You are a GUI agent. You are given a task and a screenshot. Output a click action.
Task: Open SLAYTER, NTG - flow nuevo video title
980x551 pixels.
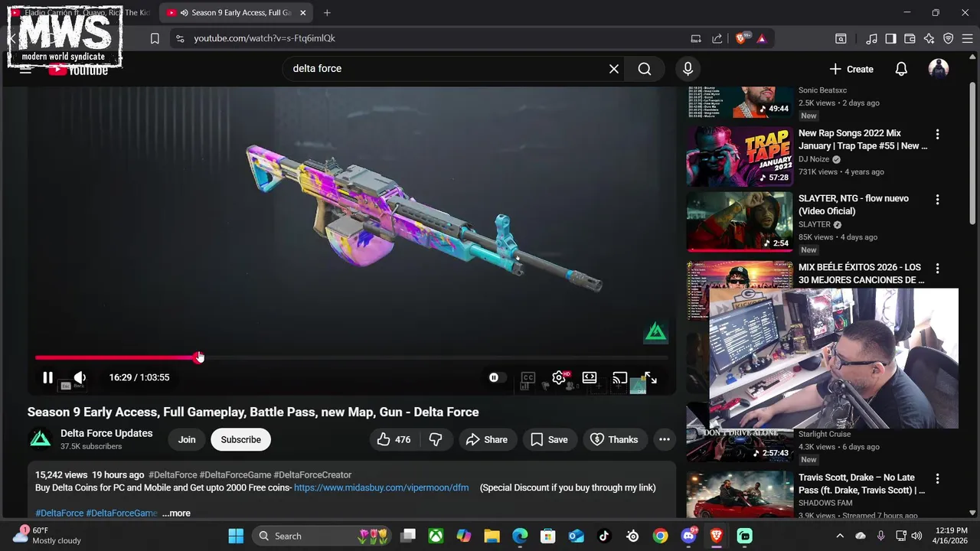[854, 204]
